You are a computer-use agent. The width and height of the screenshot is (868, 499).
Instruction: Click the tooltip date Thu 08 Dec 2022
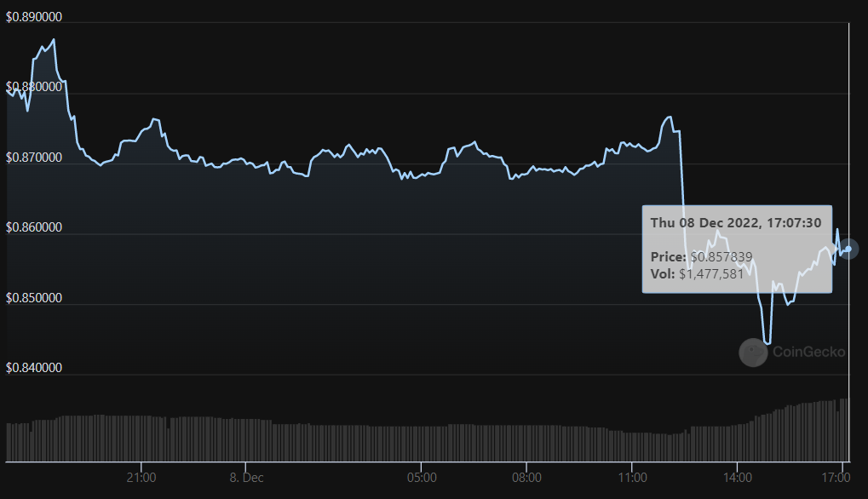click(735, 222)
